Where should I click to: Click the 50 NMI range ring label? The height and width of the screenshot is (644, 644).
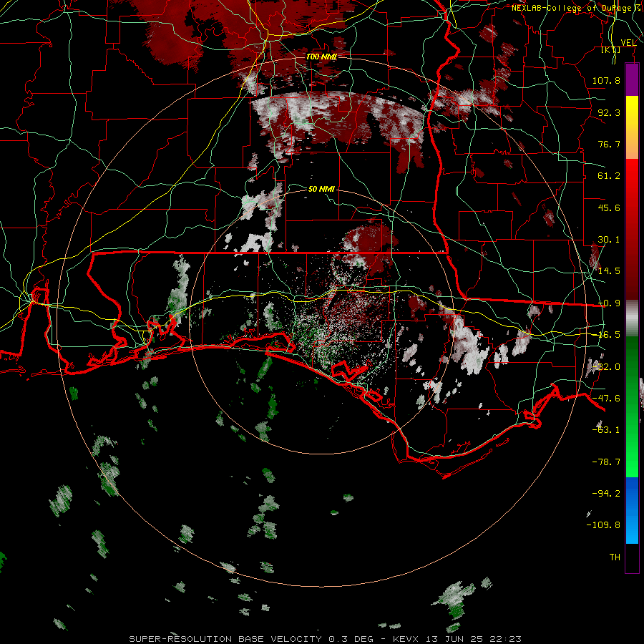(321, 189)
